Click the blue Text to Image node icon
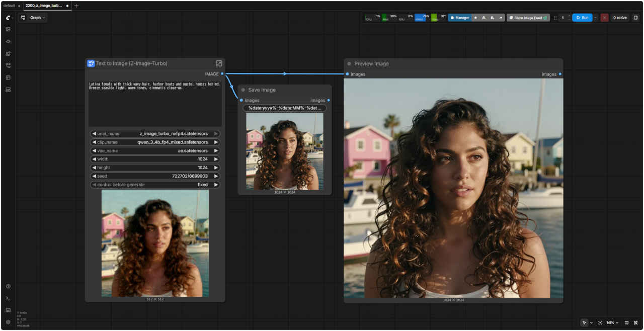 tap(91, 63)
